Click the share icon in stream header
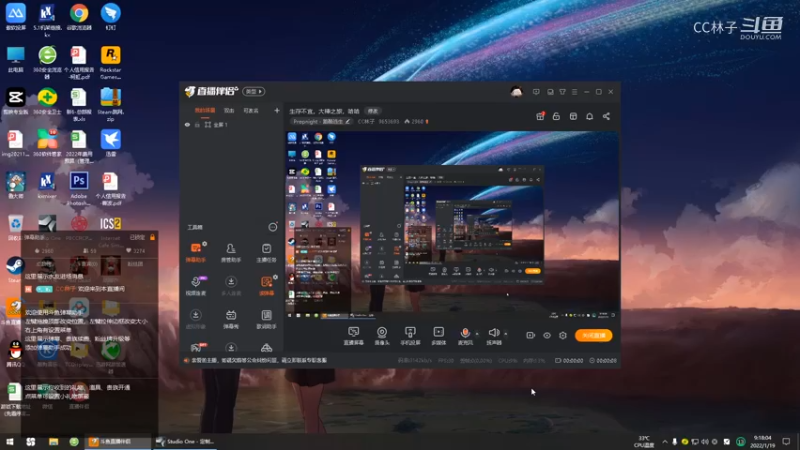 point(606,116)
